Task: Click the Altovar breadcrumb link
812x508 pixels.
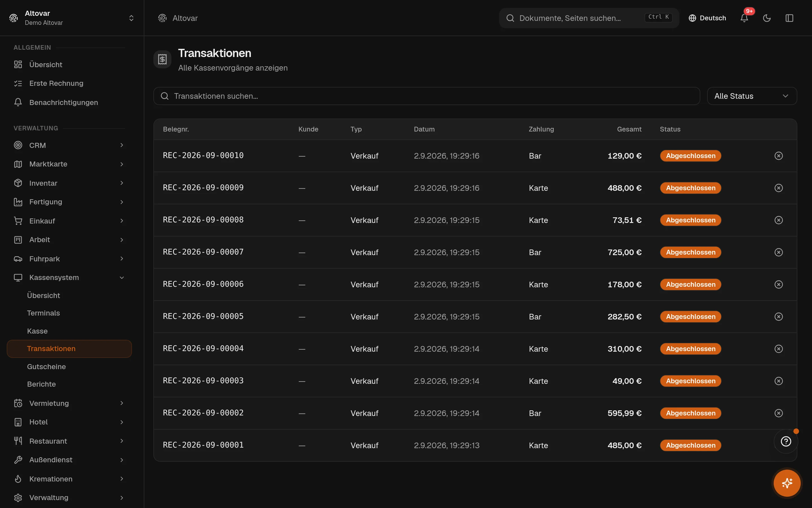Action: click(x=185, y=18)
